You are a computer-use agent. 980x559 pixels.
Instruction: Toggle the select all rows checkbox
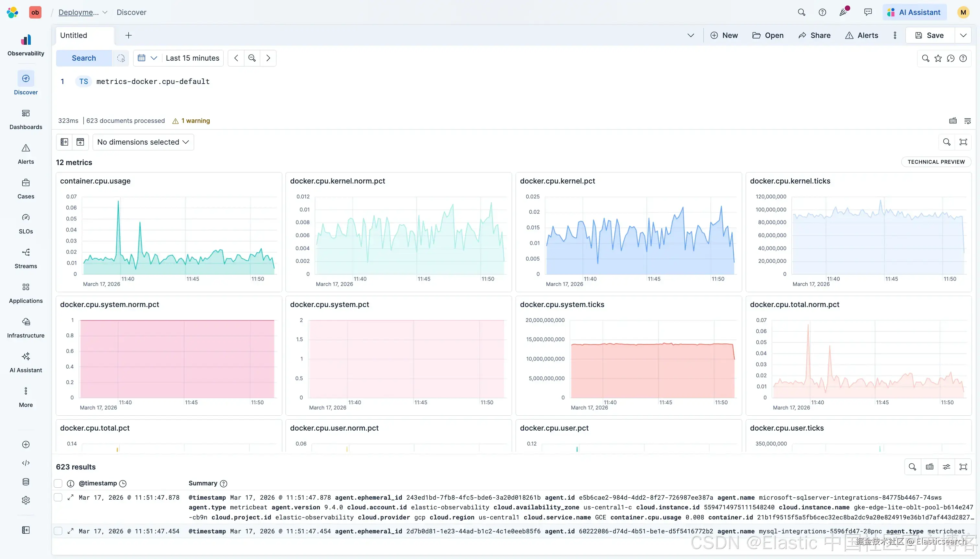(58, 483)
